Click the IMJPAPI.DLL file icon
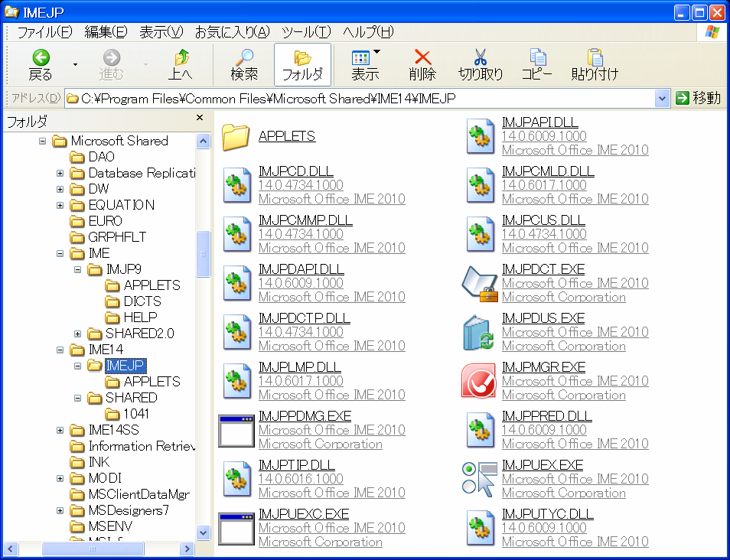The width and height of the screenshot is (730, 560). click(480, 136)
